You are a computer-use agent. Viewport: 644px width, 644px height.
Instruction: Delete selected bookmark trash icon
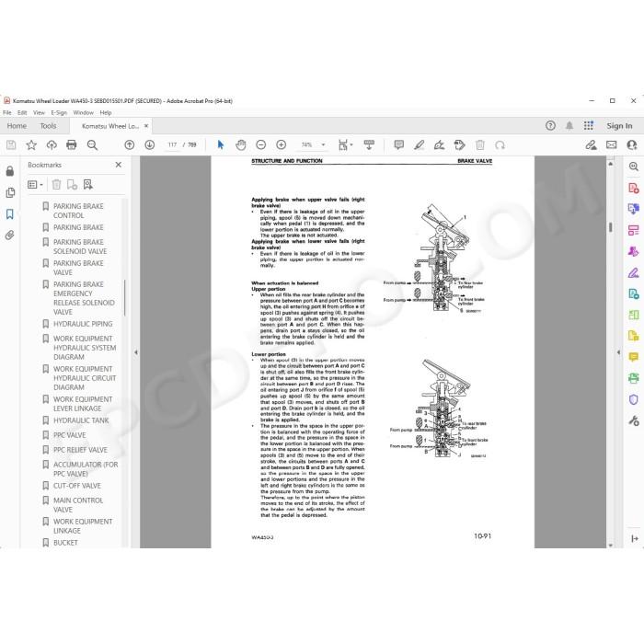click(57, 185)
